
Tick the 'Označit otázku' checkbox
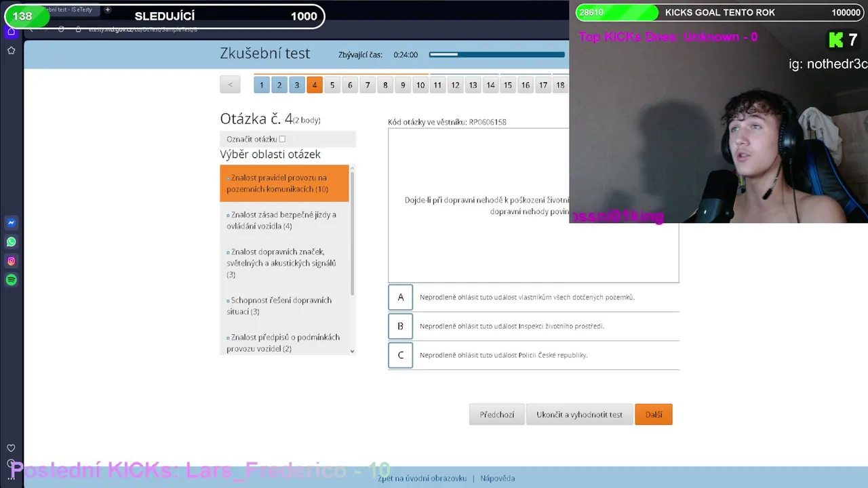(x=282, y=139)
